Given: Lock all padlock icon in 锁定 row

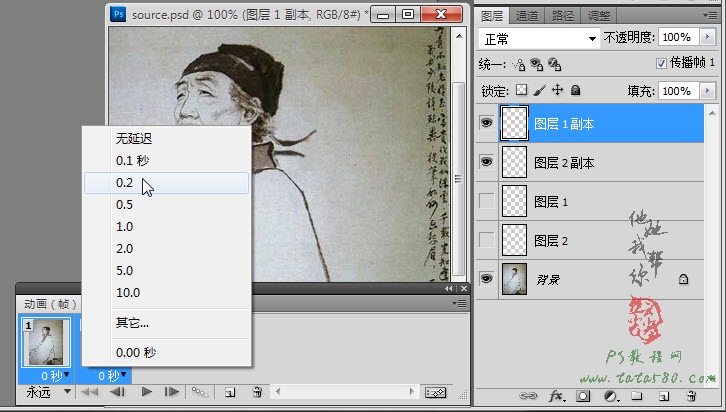Looking at the screenshot, I should click(576, 90).
